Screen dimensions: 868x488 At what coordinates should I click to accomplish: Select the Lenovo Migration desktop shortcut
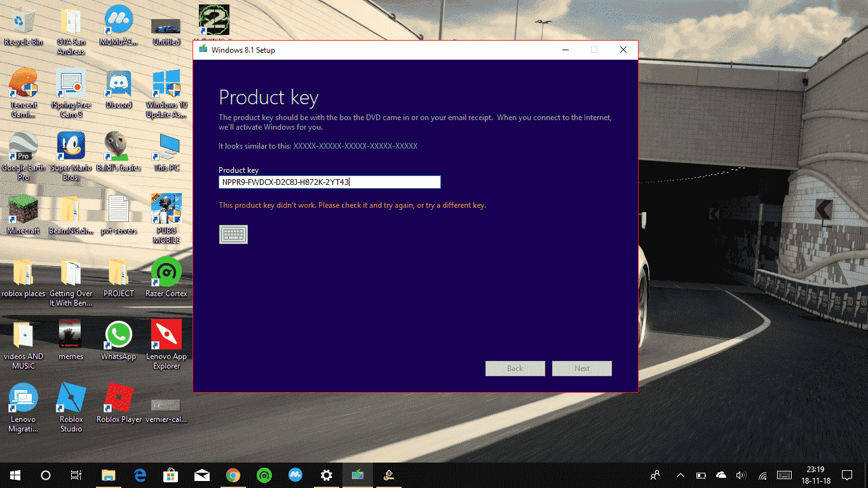(x=24, y=407)
